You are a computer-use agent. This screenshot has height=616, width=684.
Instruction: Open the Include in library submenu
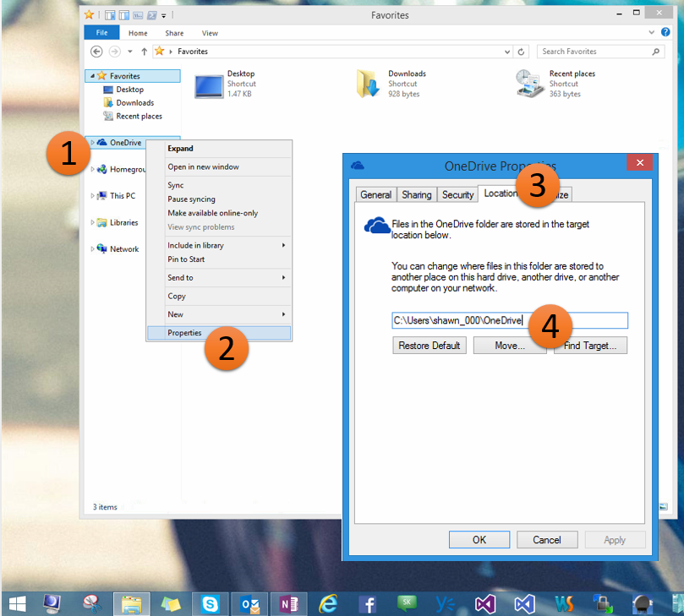click(x=219, y=245)
